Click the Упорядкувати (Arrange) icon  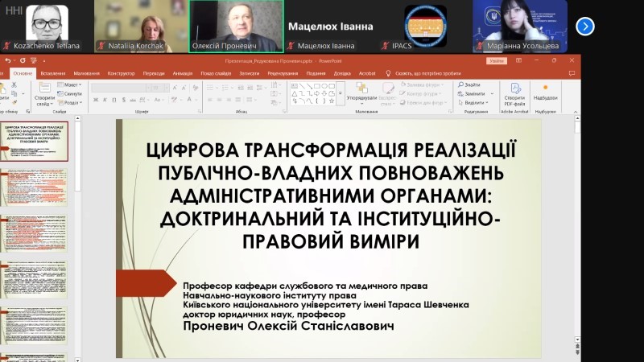361,88
